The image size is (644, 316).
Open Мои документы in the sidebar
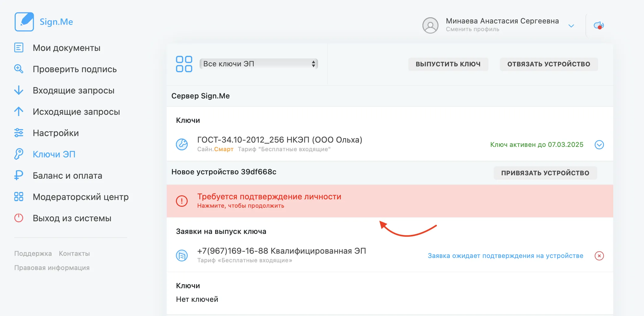(x=67, y=48)
